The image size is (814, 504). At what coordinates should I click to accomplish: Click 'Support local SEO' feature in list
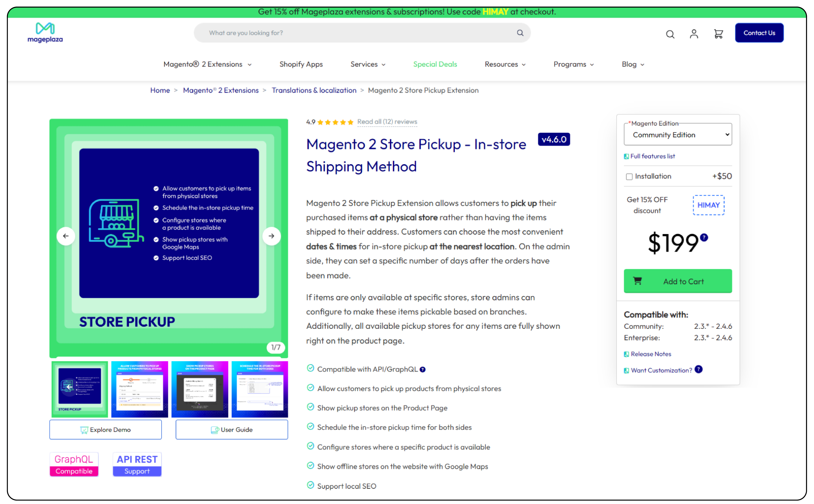[x=347, y=486]
